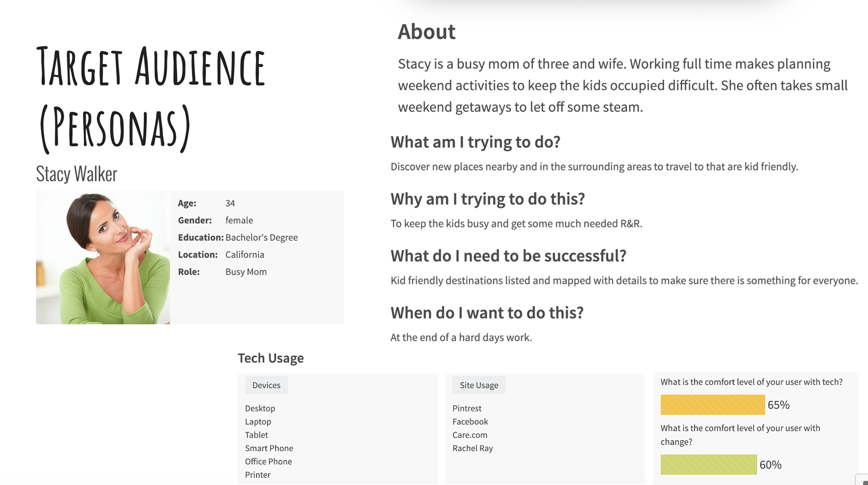Click the Facebook list item
Image resolution: width=868 pixels, height=485 pixels.
click(x=470, y=422)
